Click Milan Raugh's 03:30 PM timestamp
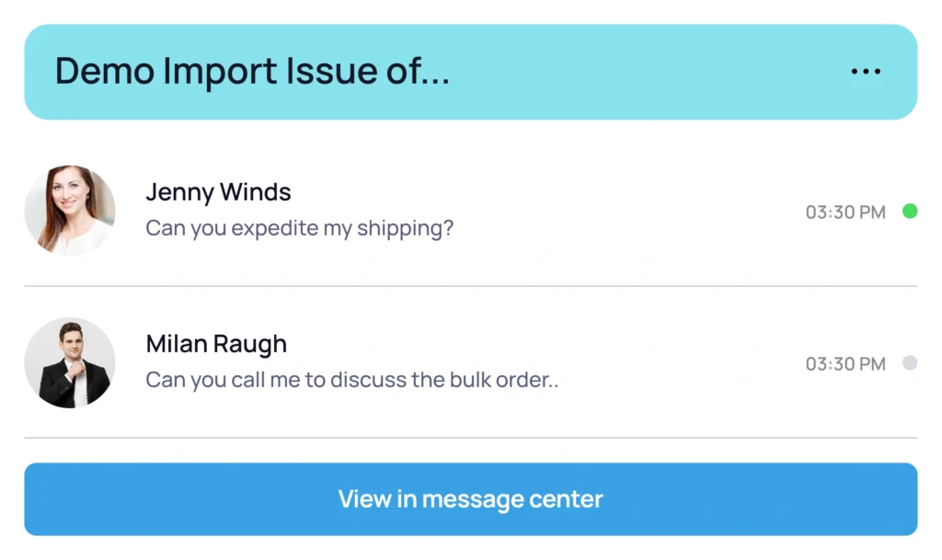 (x=845, y=364)
